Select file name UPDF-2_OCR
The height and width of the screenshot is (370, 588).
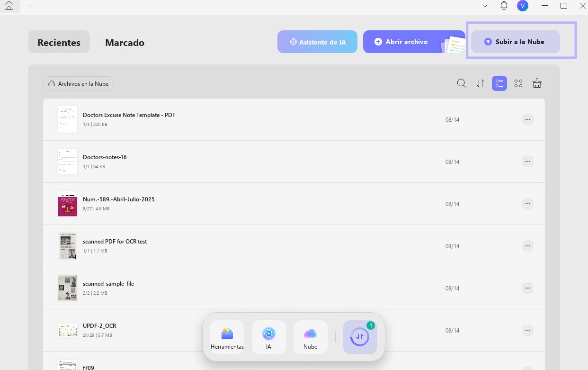point(99,326)
